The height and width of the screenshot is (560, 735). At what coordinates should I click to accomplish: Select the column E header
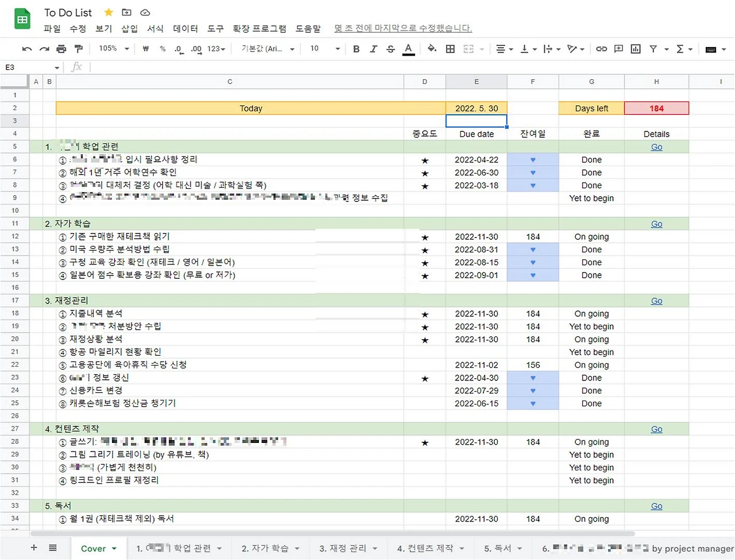[x=477, y=81]
